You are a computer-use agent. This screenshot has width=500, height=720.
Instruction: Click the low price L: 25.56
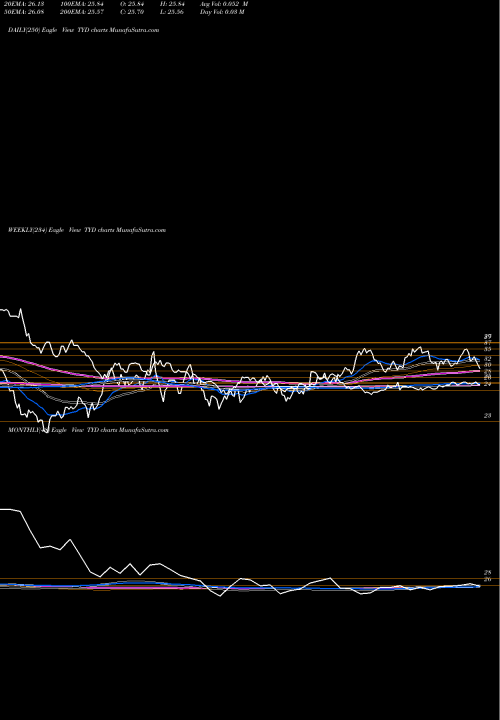172,12
